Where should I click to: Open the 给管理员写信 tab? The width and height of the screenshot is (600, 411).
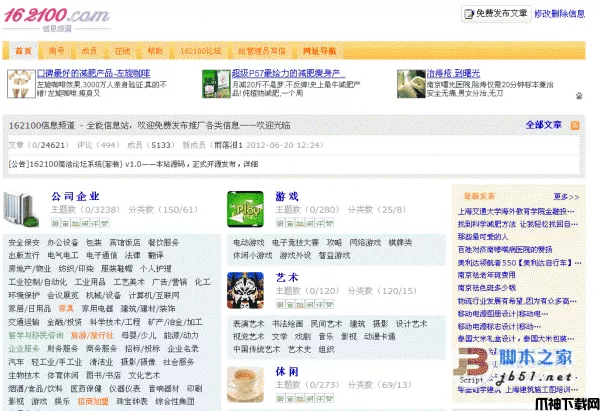tap(261, 51)
